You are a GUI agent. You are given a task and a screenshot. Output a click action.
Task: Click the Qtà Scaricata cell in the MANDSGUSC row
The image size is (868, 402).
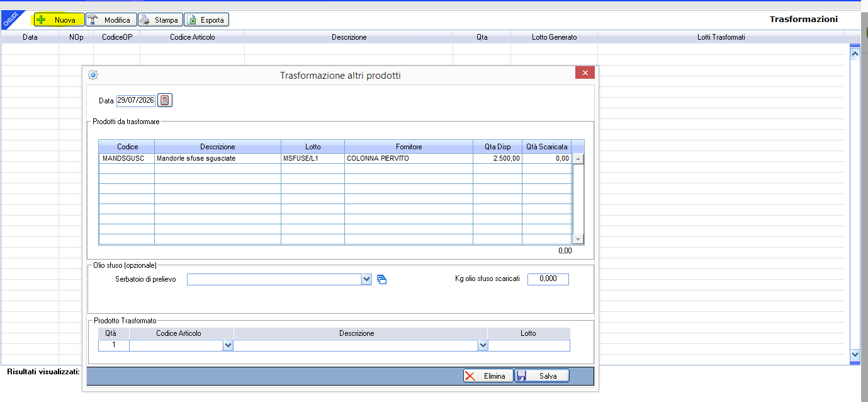pyautogui.click(x=546, y=159)
